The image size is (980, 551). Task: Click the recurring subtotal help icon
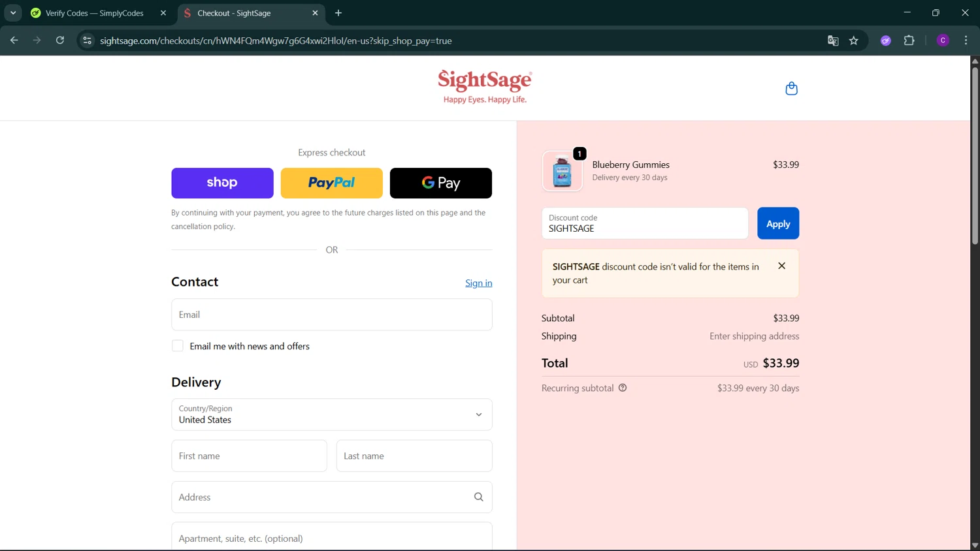tap(623, 388)
